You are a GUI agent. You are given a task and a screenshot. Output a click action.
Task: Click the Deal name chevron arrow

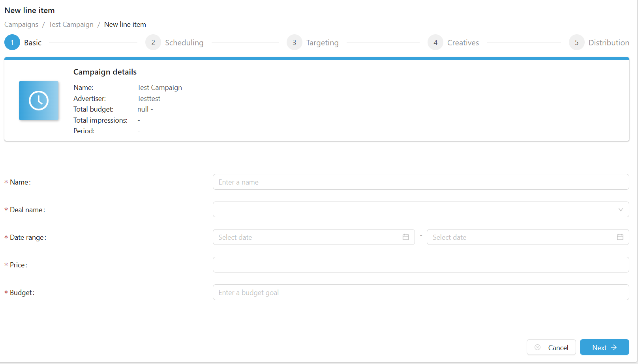pyautogui.click(x=621, y=209)
